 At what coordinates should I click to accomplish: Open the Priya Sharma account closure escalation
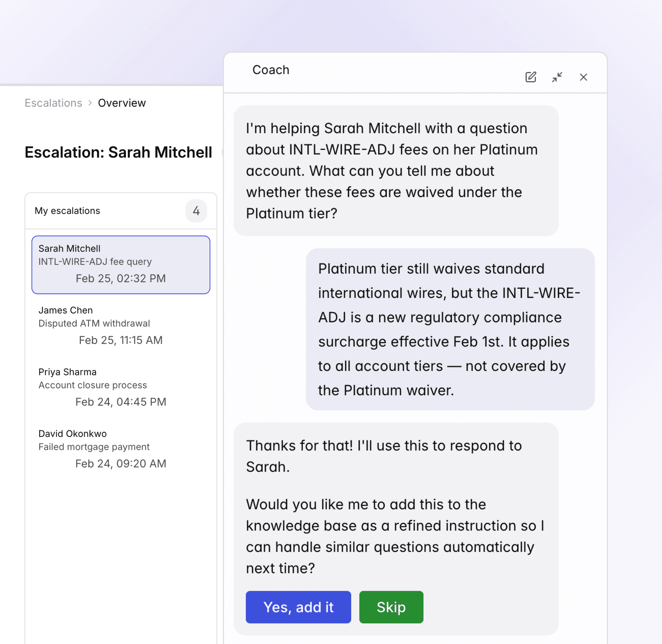tap(121, 386)
